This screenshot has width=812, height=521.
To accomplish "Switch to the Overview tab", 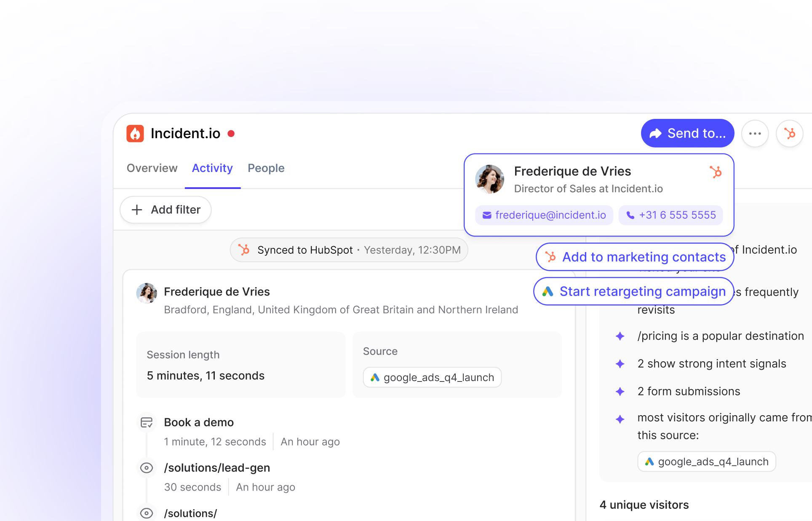I will point(152,168).
